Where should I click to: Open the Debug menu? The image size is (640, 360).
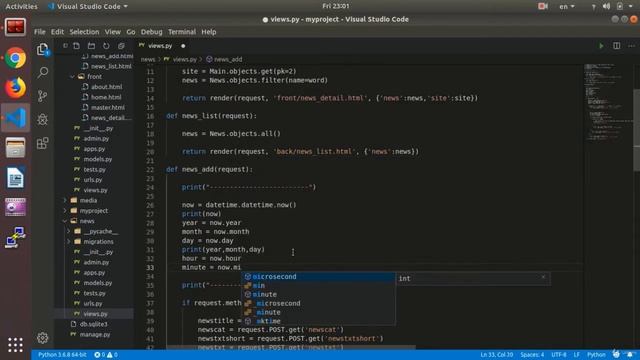[x=151, y=32]
